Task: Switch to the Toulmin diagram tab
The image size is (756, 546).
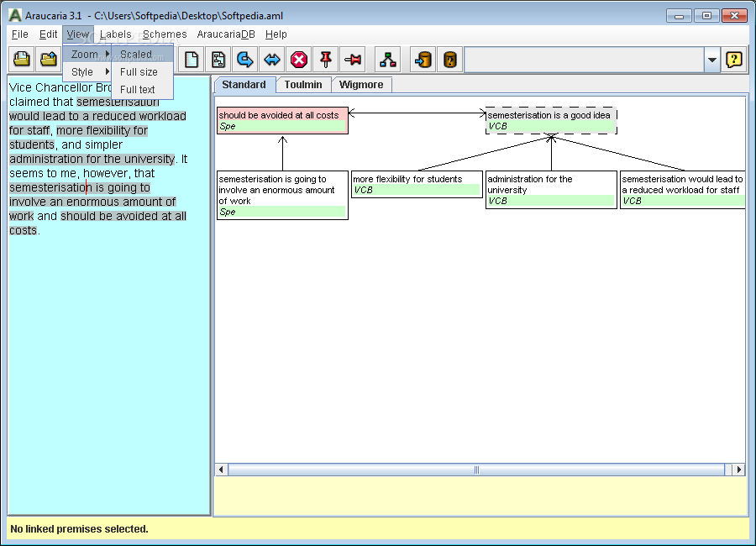Action: tap(303, 84)
